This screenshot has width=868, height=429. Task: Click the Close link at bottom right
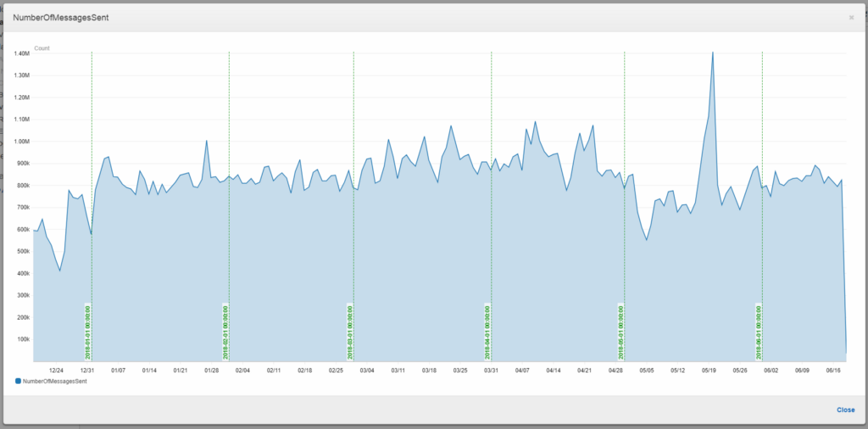coord(845,410)
